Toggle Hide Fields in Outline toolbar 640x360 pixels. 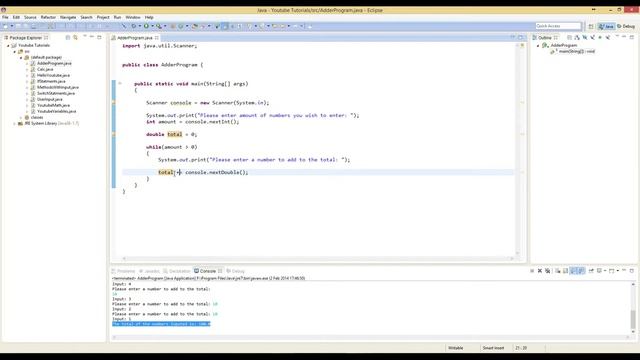[x=584, y=38]
